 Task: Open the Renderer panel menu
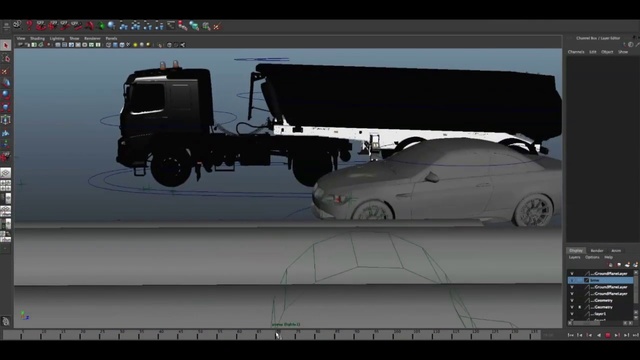[x=92, y=38]
